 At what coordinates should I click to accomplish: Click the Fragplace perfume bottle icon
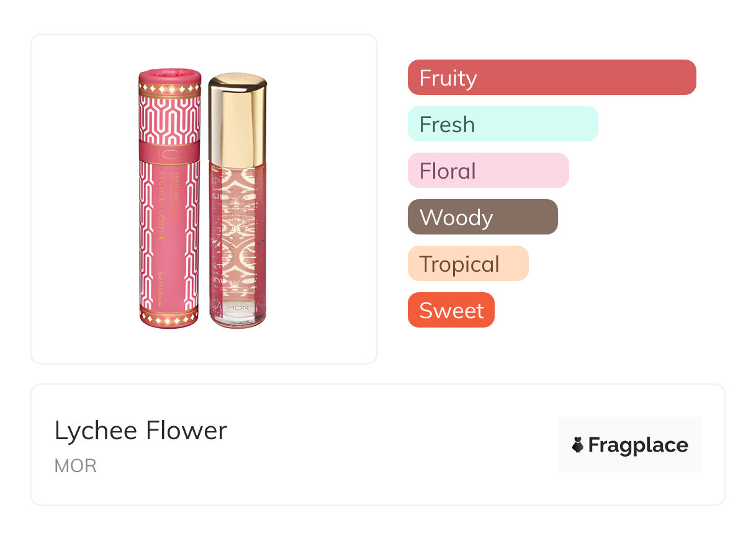click(578, 445)
